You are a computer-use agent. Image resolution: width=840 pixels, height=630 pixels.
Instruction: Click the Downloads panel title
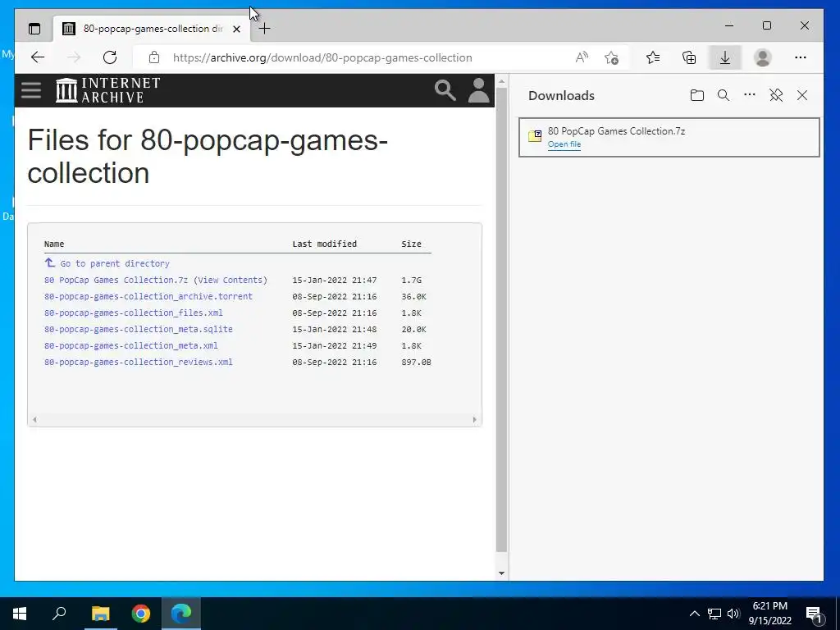(561, 95)
